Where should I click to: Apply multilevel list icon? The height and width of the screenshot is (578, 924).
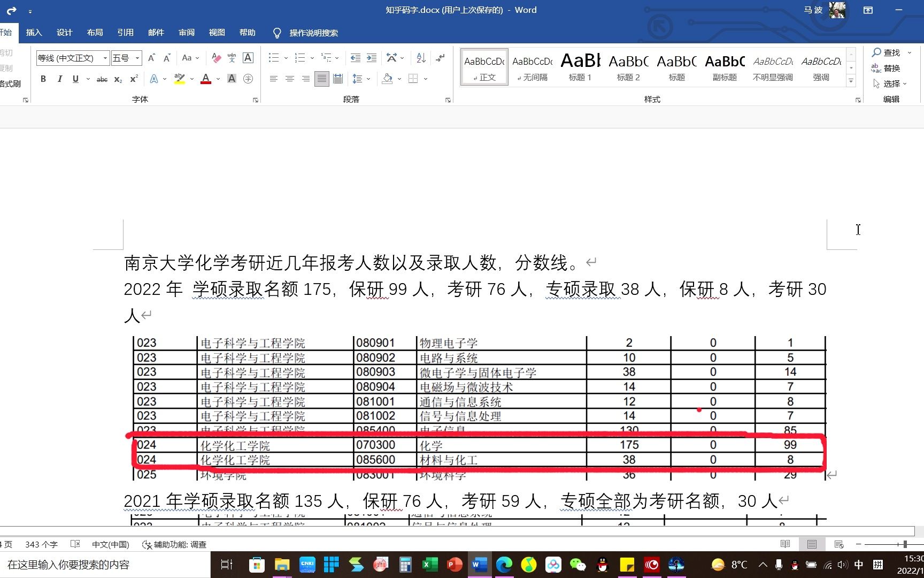pyautogui.click(x=326, y=58)
